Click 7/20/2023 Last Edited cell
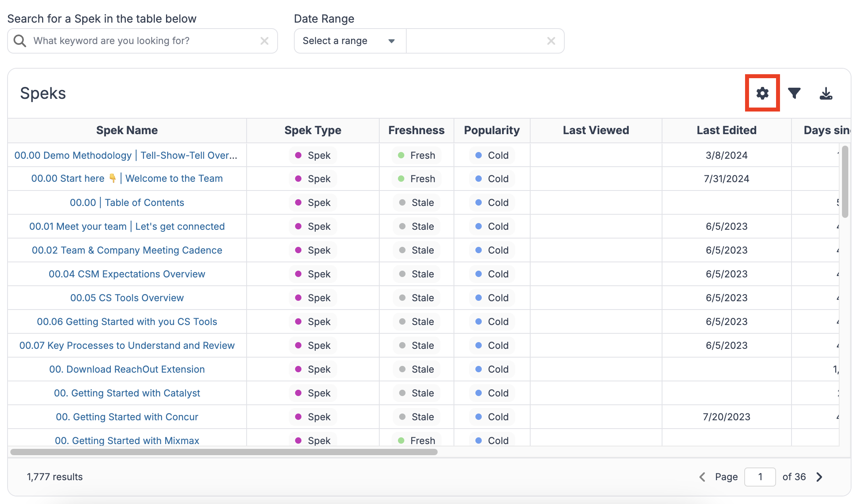 coord(726,417)
